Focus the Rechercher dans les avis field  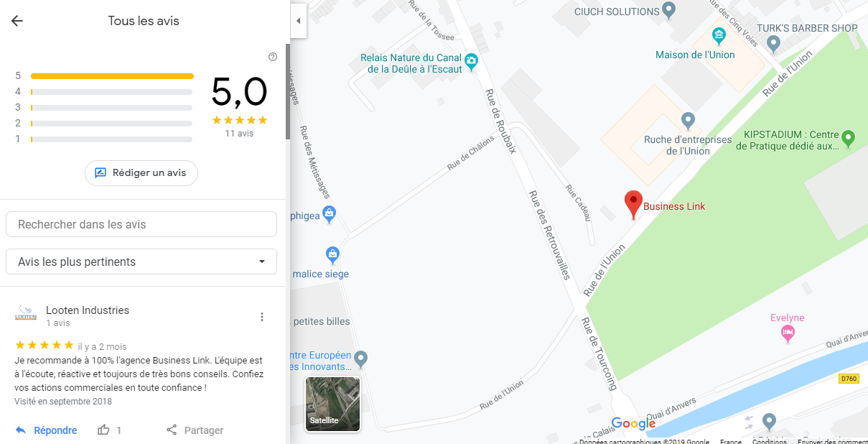(141, 224)
